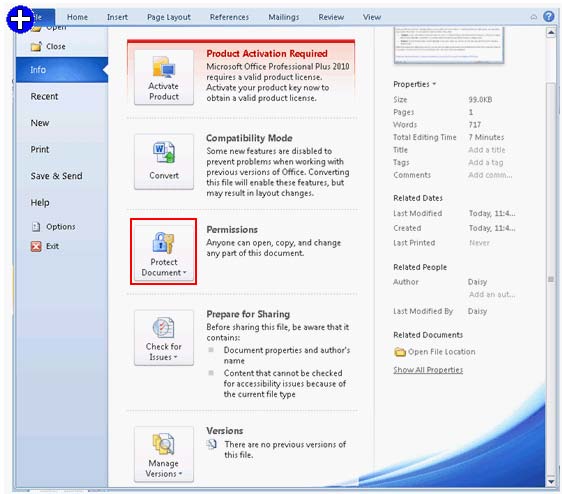
Task: Click the Last Printed 'Never' value
Action: 479,243
